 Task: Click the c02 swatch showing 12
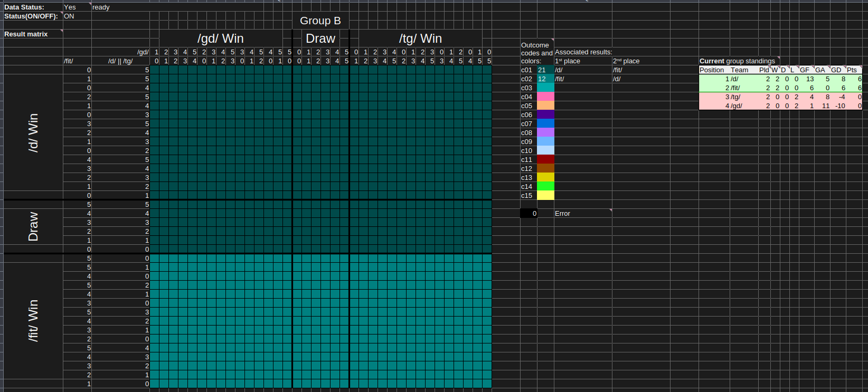point(545,79)
